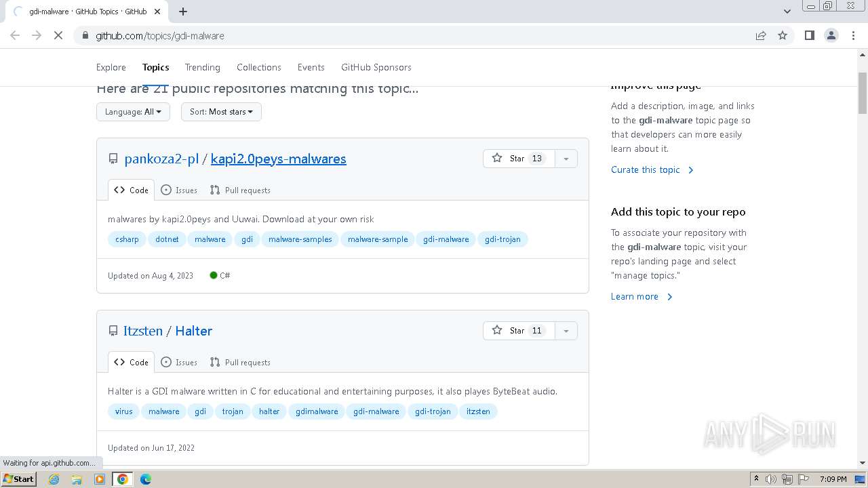Click the malware-samples topic tag

click(x=300, y=239)
